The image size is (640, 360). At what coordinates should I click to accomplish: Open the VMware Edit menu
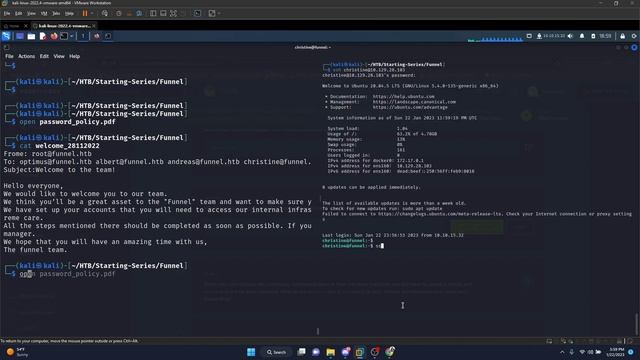(x=19, y=13)
